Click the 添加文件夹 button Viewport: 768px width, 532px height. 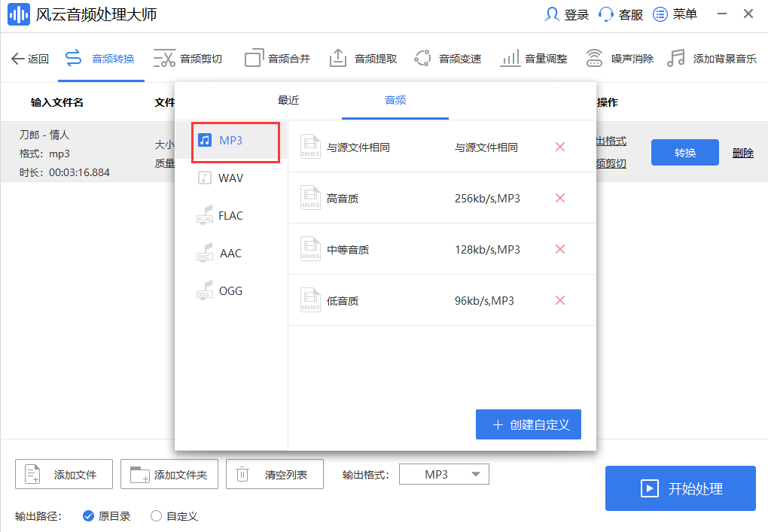click(169, 474)
